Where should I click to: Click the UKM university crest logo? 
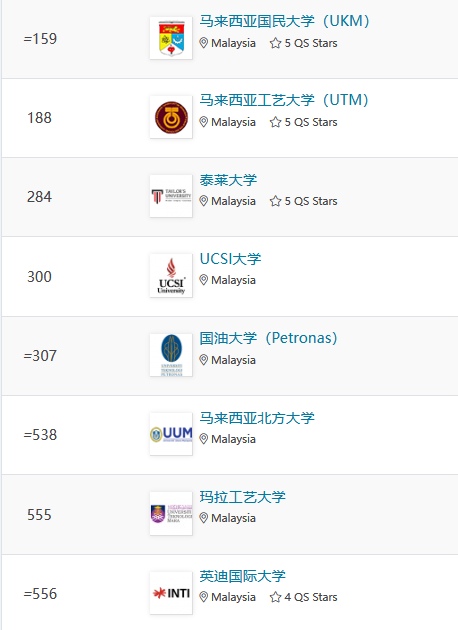pos(171,38)
